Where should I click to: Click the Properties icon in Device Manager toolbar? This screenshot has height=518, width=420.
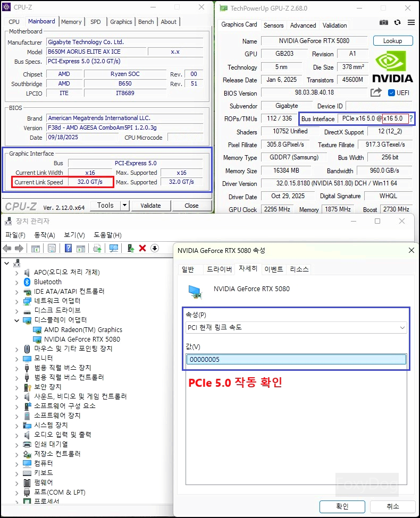point(52,249)
